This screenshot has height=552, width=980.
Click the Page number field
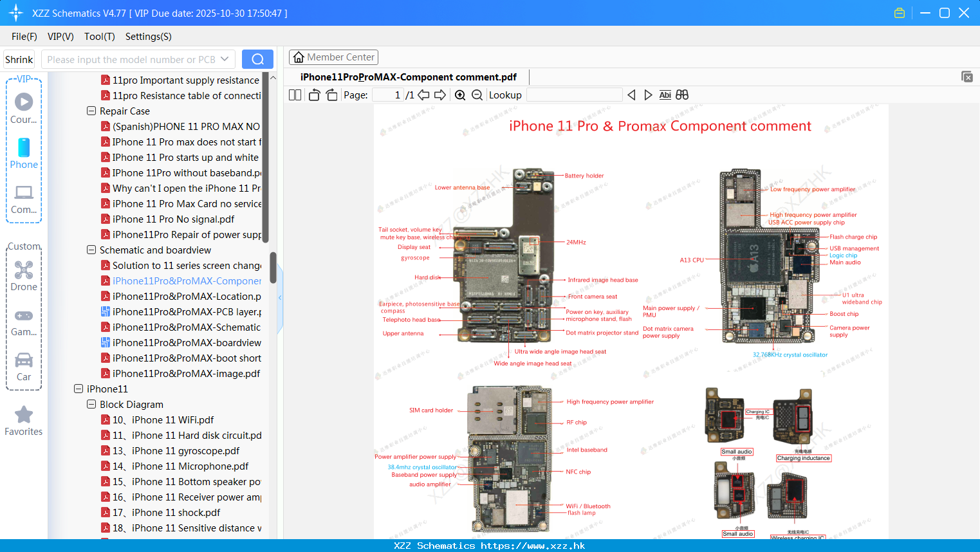[x=388, y=95]
